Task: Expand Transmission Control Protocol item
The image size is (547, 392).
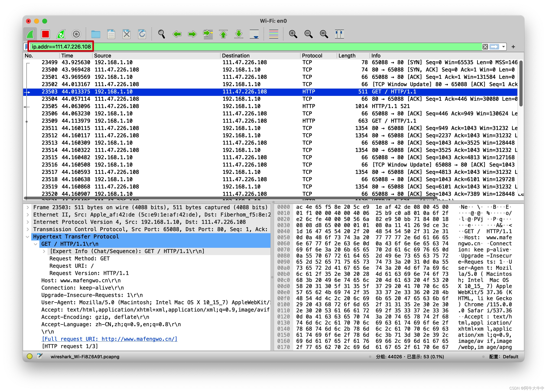Action: point(28,229)
